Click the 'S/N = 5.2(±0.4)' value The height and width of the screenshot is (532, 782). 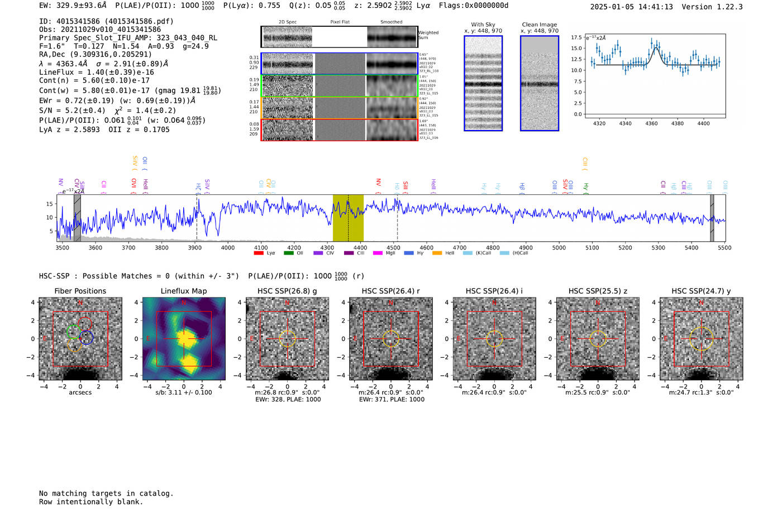pos(73,111)
